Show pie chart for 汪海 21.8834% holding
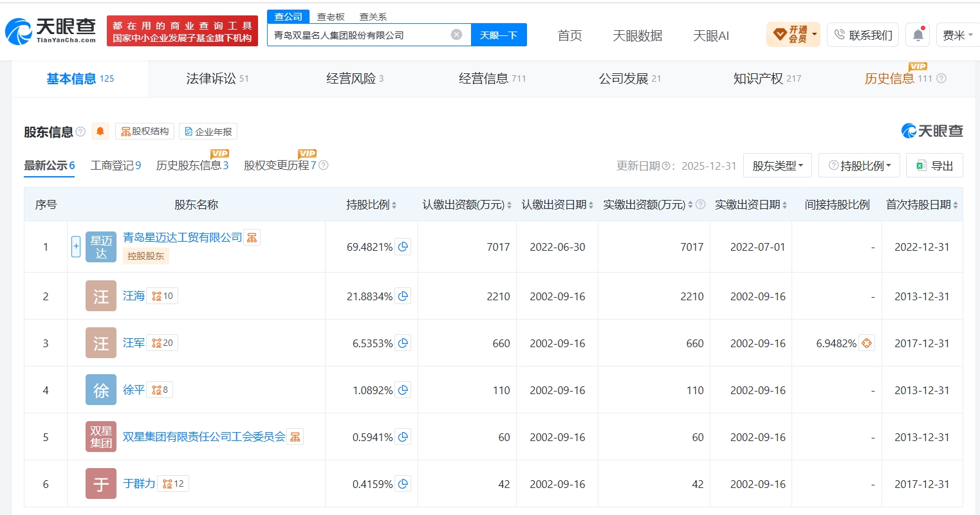 [x=403, y=296]
